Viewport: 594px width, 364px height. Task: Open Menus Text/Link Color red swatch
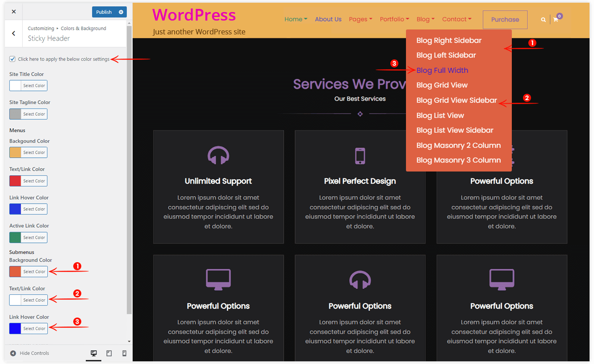(x=15, y=181)
